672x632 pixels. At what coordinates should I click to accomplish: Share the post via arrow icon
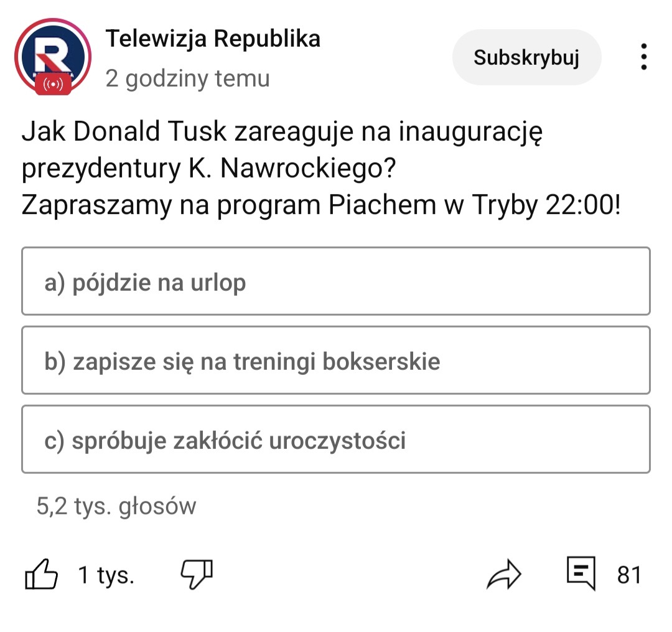click(503, 575)
